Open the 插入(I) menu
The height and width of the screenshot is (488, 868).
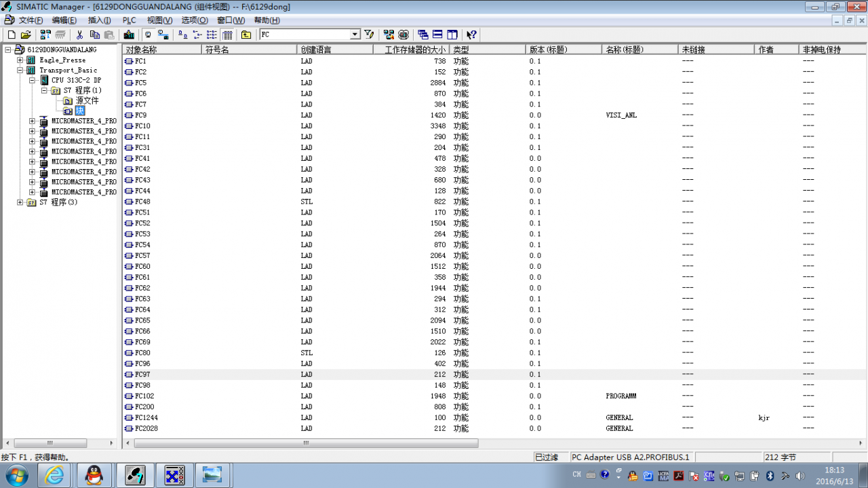click(100, 20)
